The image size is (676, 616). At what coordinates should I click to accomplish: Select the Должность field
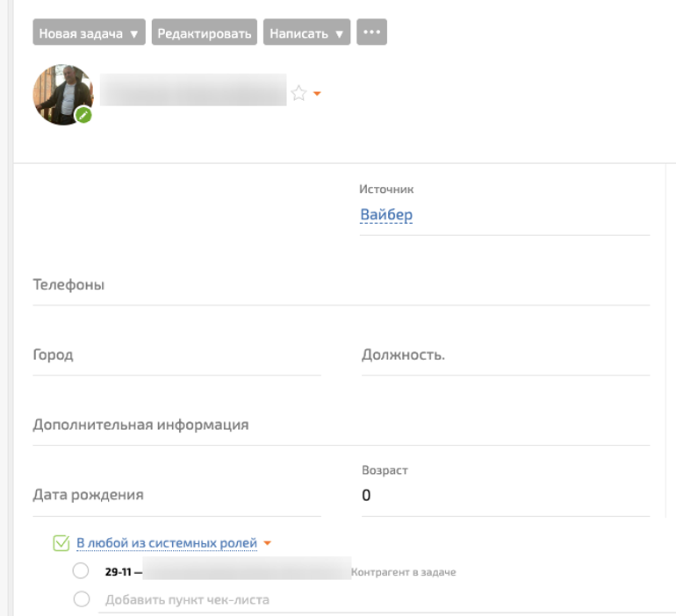tap(505, 355)
